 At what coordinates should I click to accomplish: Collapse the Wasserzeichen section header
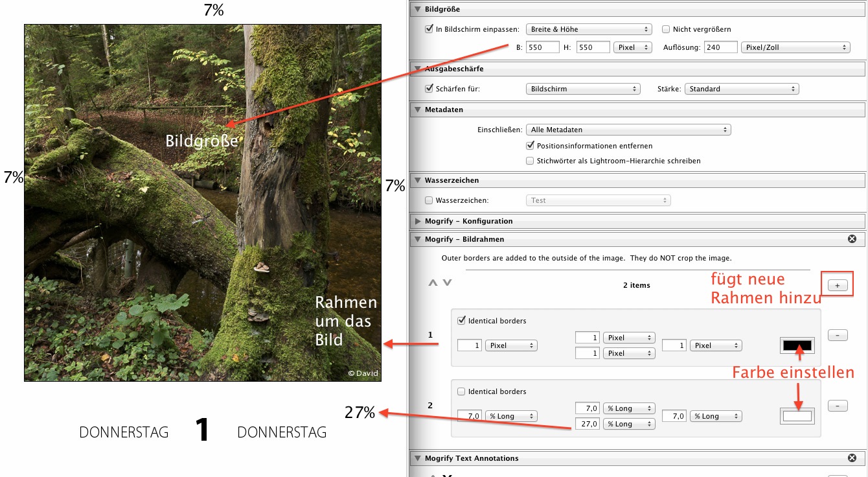[417, 180]
